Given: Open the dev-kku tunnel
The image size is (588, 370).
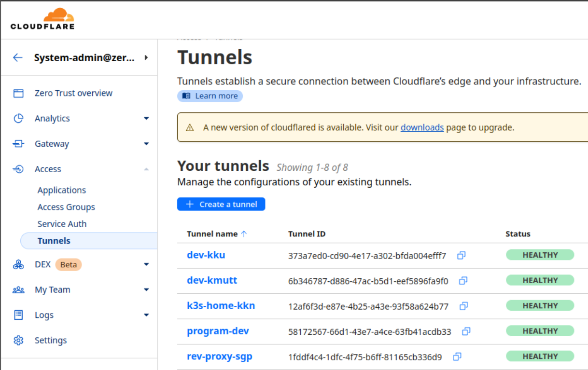Looking at the screenshot, I should click(206, 255).
